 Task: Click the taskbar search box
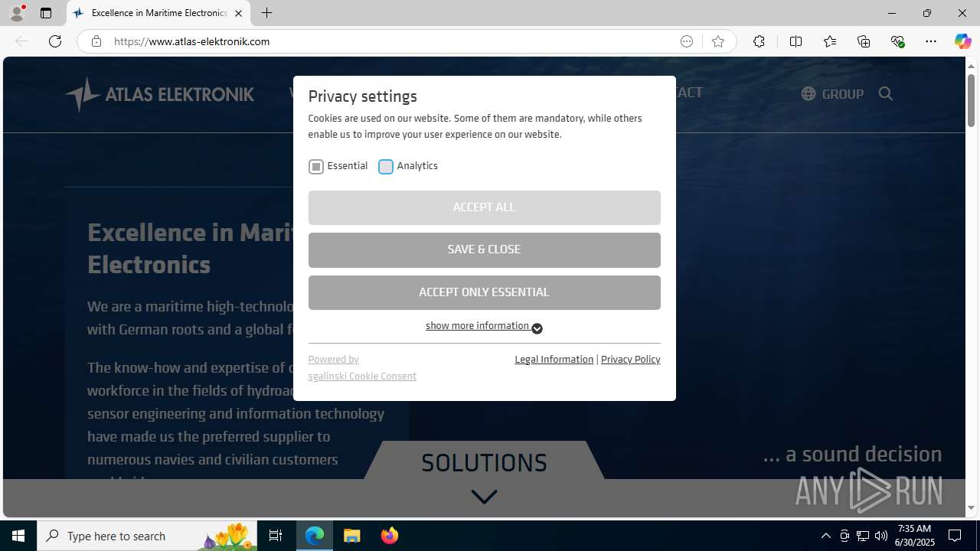[147, 536]
